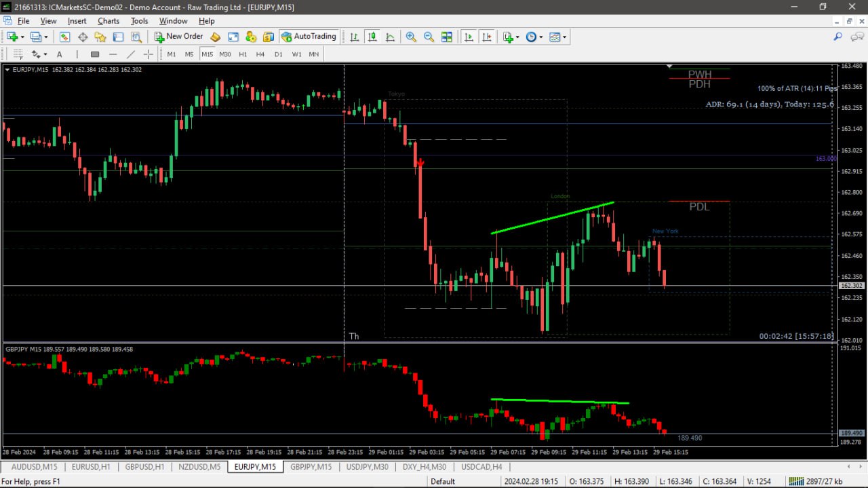This screenshot has width=868, height=488.
Task: Click the New Order button
Action: (x=178, y=37)
